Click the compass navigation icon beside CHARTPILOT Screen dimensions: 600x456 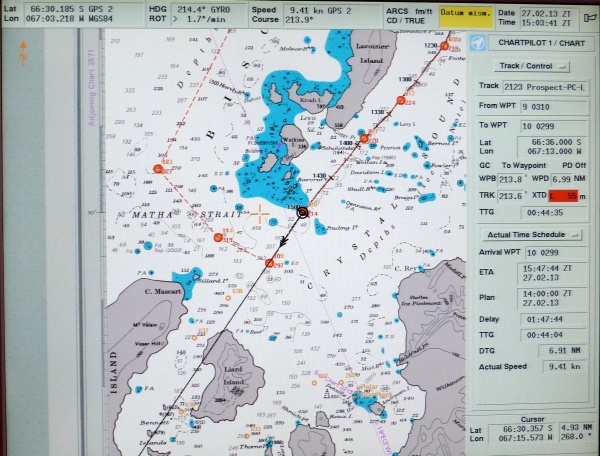pyautogui.click(x=480, y=43)
